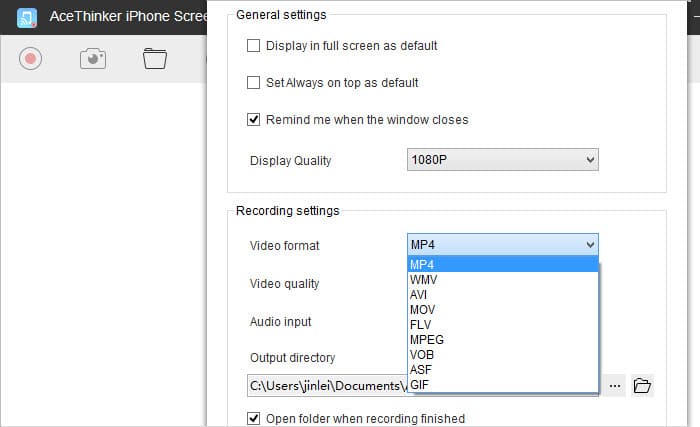Open output directory folder icon

[642, 385]
